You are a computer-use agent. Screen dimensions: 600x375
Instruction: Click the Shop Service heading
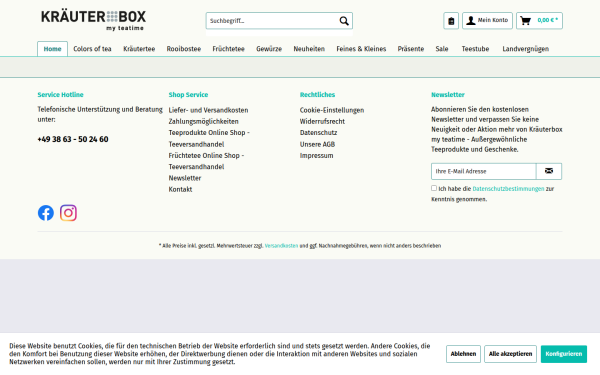pos(188,95)
